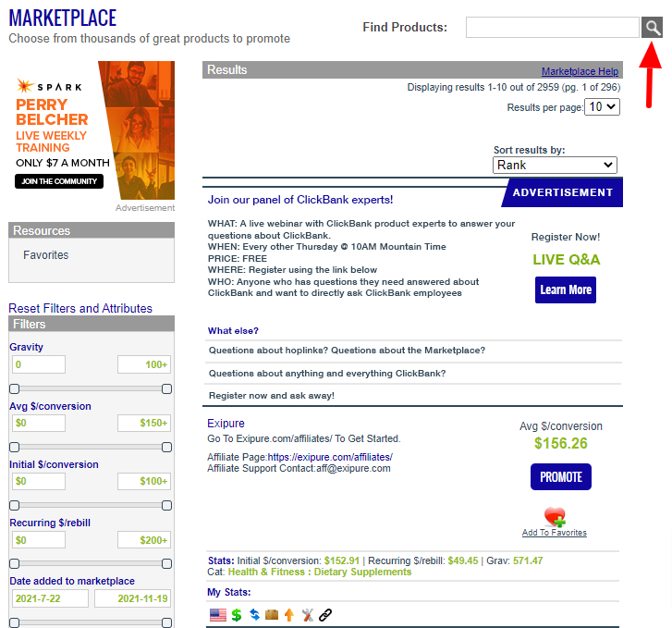Click the LIVE Q&A green text
This screenshot has width=672, height=628.
coord(566,260)
